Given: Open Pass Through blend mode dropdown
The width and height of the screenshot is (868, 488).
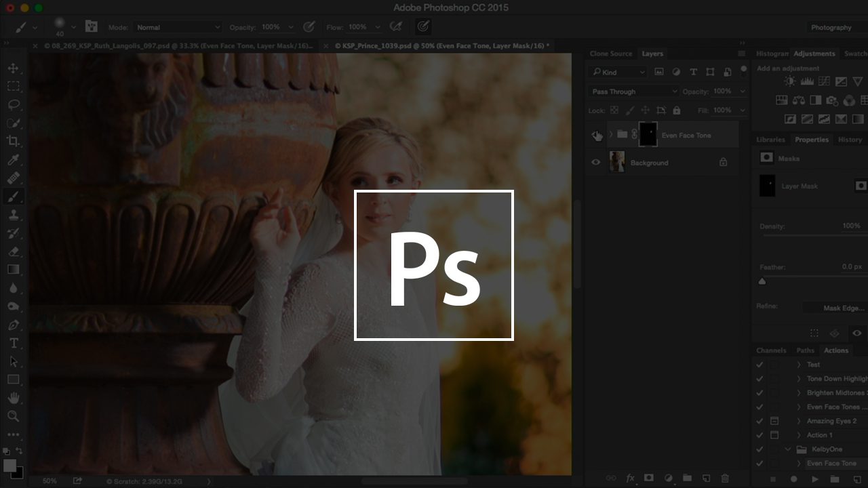Looking at the screenshot, I should 633,91.
